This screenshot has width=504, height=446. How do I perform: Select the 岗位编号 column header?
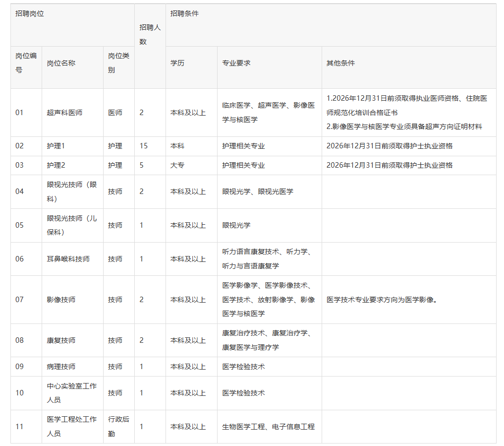point(26,64)
